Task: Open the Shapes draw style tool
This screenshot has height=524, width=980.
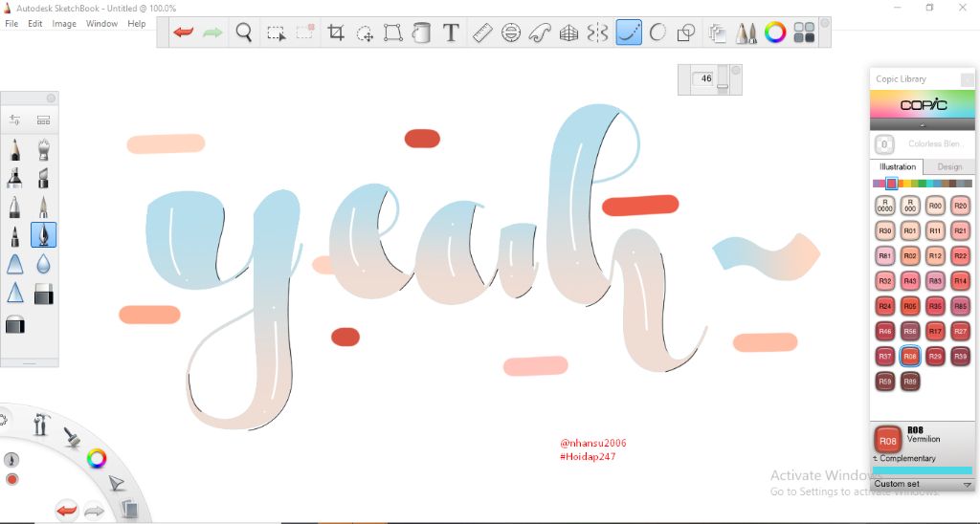Action: coord(686,33)
